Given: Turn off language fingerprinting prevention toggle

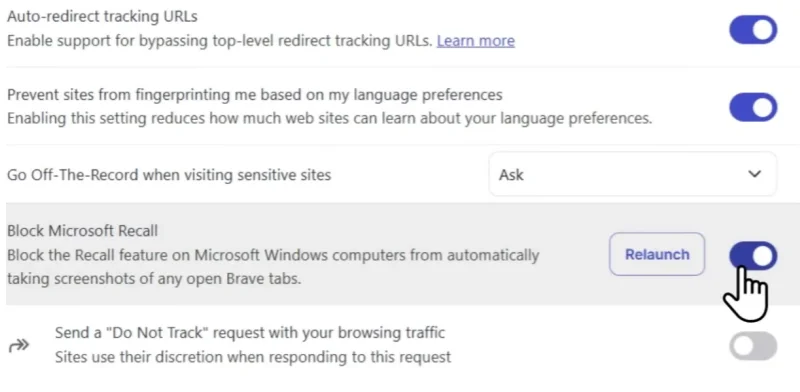Looking at the screenshot, I should (753, 107).
